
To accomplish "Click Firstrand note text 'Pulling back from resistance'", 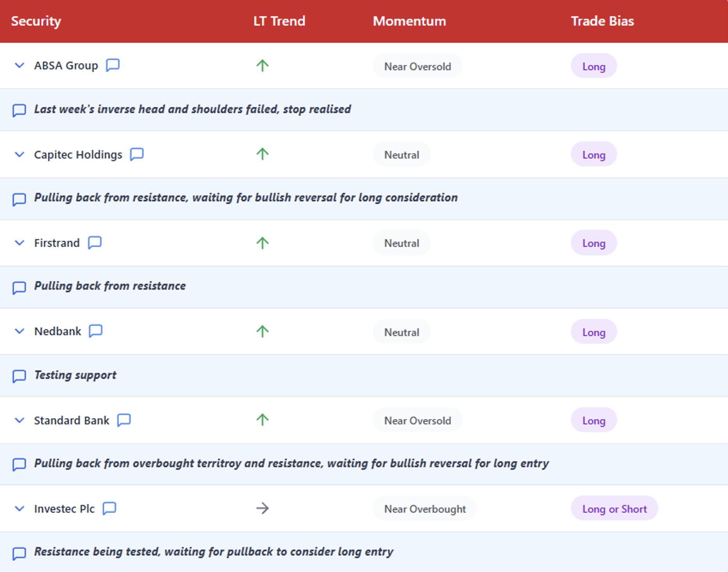I will (110, 286).
